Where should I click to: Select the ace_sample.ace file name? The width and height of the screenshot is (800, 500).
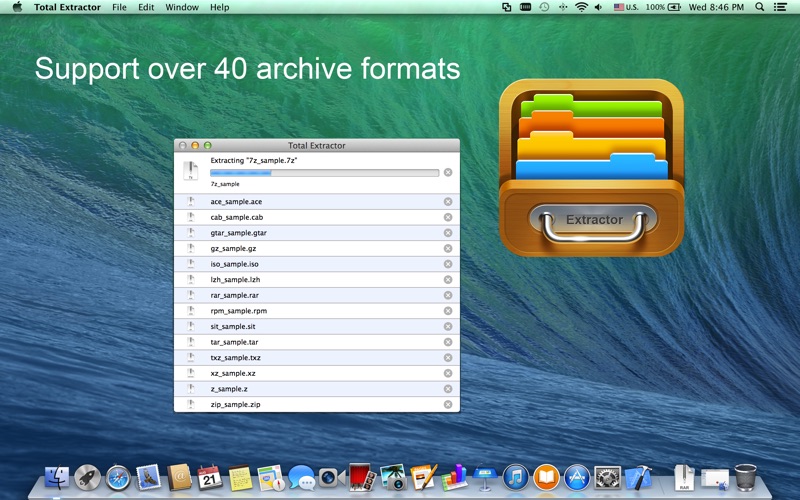236,202
